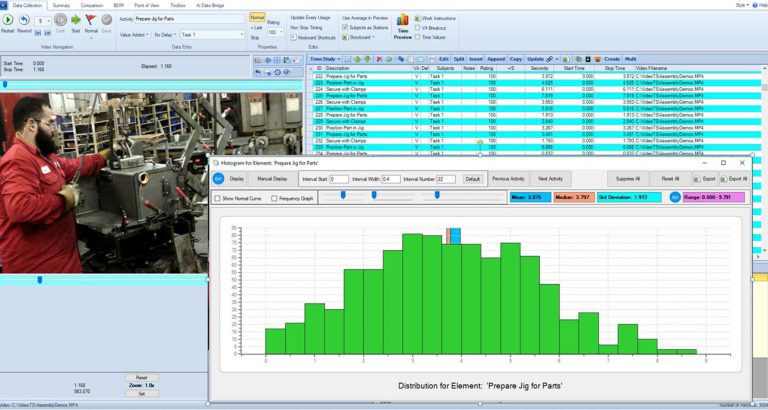Open the Activity name combo box

tap(189, 19)
